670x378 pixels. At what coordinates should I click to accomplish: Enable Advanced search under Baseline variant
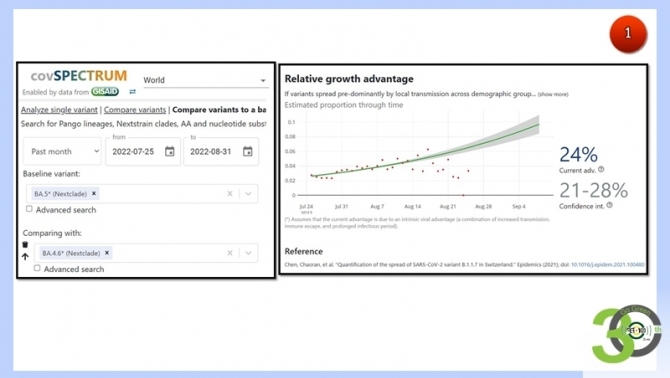29,209
